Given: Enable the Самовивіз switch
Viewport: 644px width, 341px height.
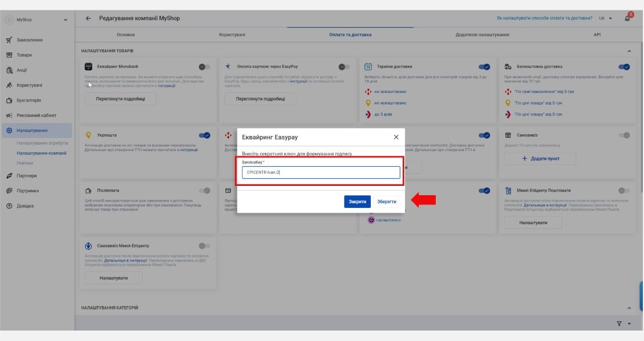Looking at the screenshot, I should tap(624, 135).
